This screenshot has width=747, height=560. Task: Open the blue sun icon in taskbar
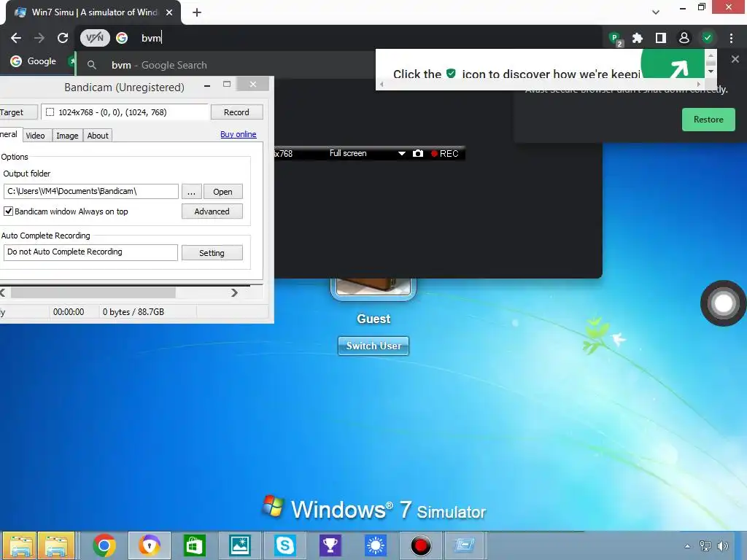click(x=376, y=545)
